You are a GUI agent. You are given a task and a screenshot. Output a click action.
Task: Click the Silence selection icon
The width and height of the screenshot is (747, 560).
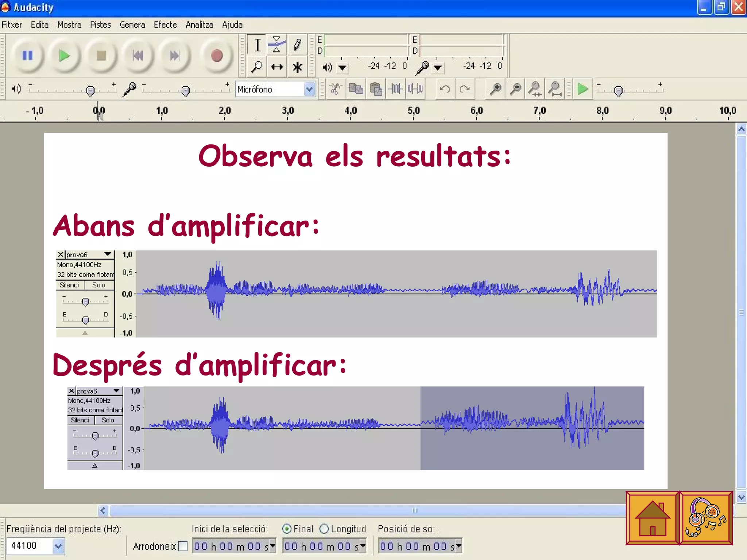[415, 89]
